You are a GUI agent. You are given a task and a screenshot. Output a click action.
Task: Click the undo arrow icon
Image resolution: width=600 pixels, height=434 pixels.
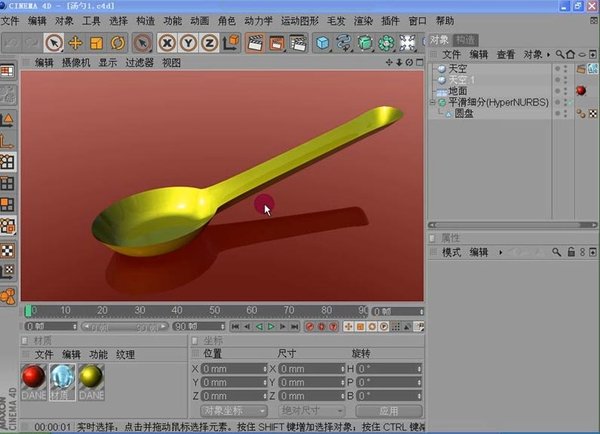tap(11, 43)
